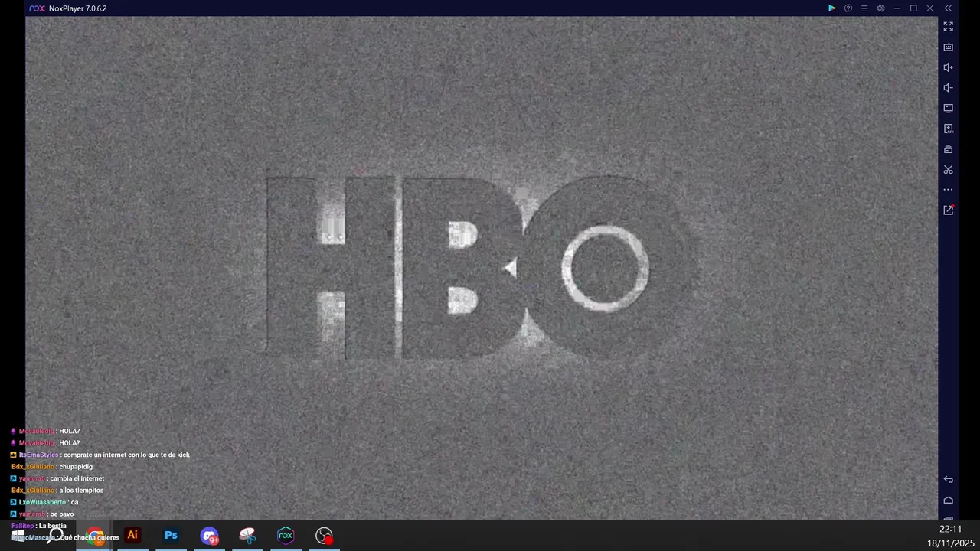Toggle fullscreen mode in Nox sidebar
This screenshot has height=551, width=980.
tap(948, 27)
